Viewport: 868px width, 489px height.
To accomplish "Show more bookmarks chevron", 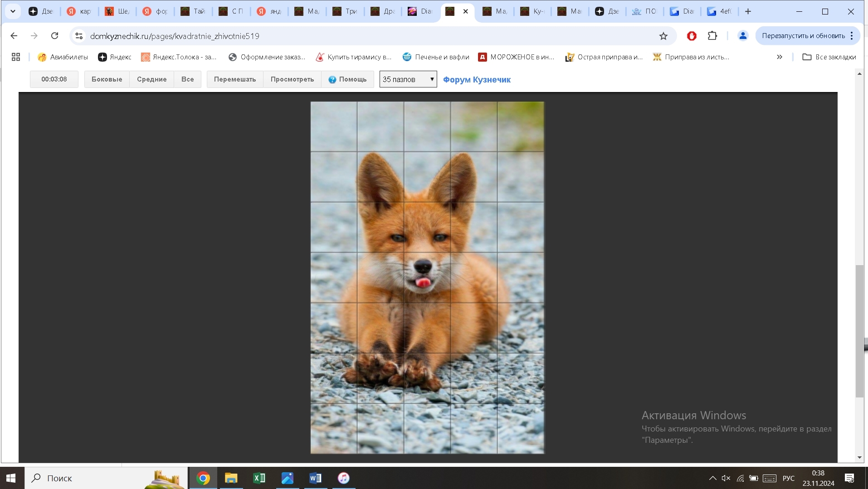I will [780, 57].
